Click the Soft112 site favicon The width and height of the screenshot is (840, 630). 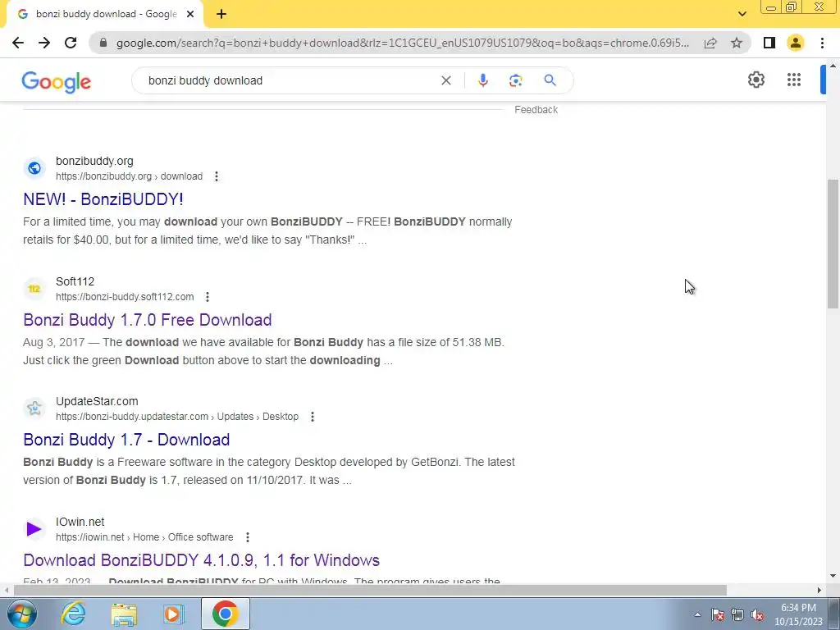point(34,289)
